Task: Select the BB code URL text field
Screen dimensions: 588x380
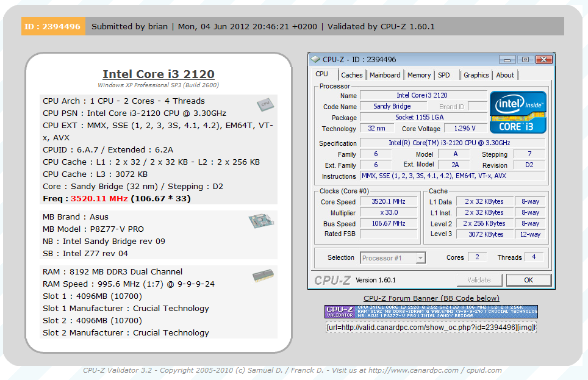Action: [x=431, y=328]
